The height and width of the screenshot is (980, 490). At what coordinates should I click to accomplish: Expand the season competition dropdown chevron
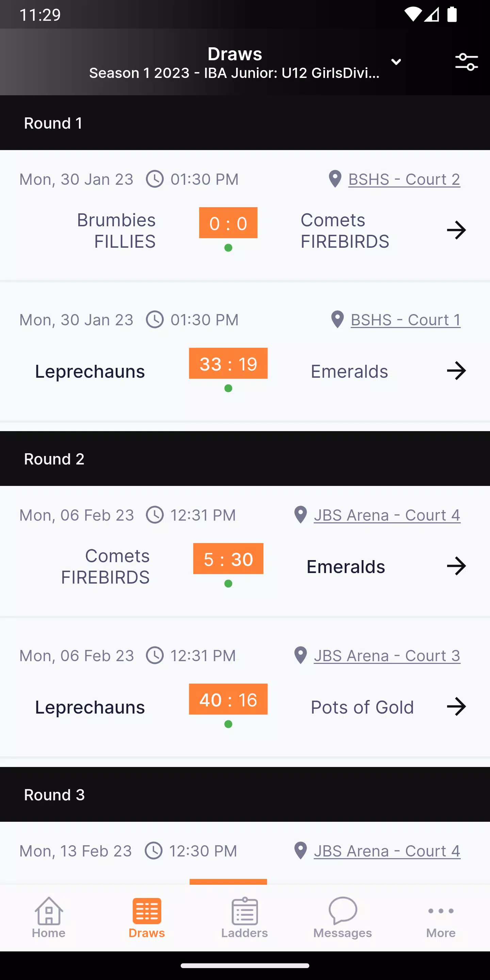point(396,62)
